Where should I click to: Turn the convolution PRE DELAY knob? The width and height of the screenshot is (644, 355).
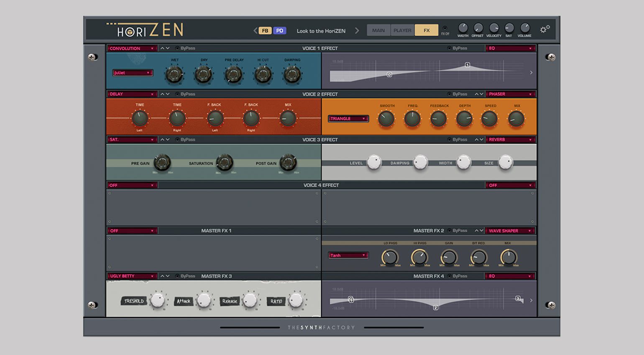click(x=233, y=75)
